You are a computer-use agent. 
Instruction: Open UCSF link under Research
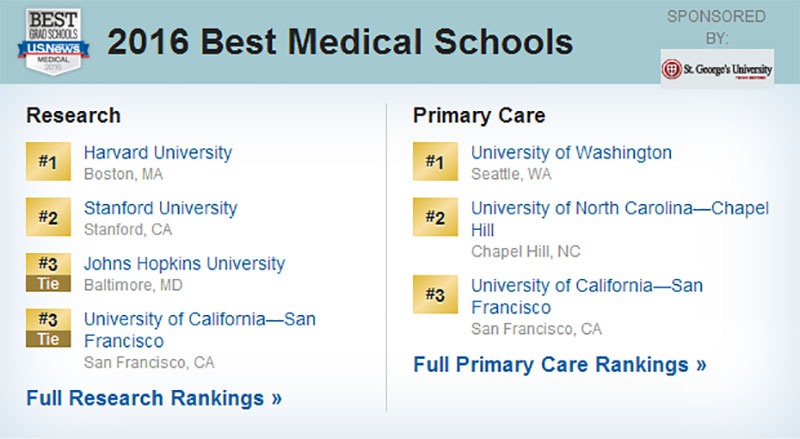pos(199,330)
